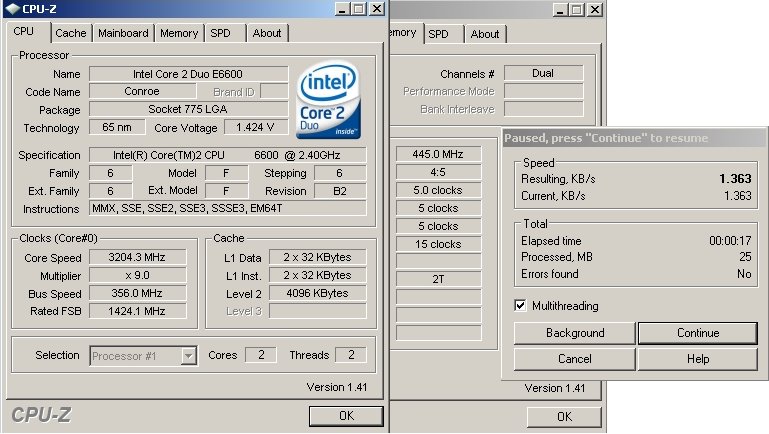Click the Channels # value 'Dual'
This screenshot has width=769, height=434.
point(543,73)
